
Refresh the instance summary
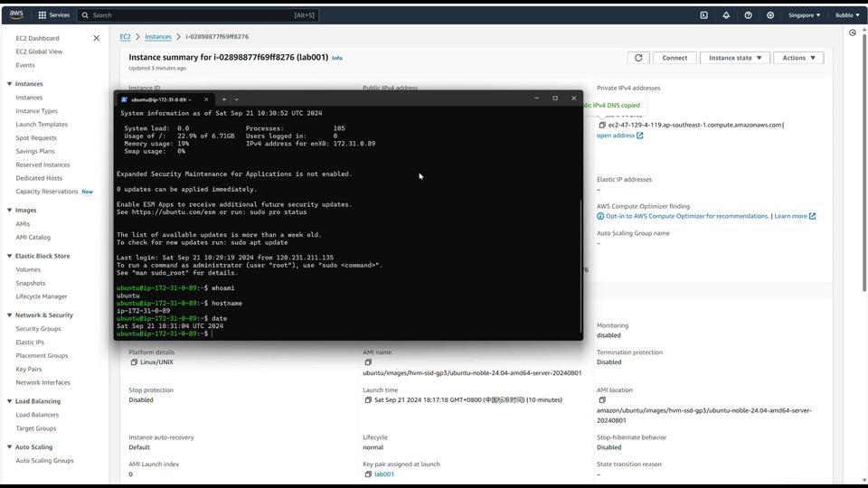638,58
